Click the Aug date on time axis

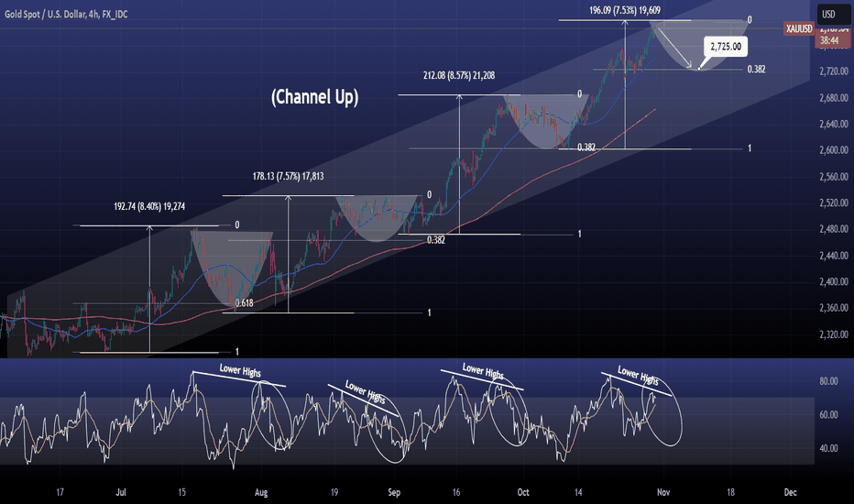coord(261,493)
